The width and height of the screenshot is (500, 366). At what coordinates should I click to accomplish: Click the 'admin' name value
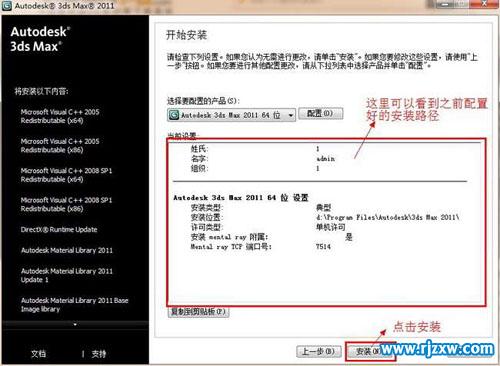point(325,158)
